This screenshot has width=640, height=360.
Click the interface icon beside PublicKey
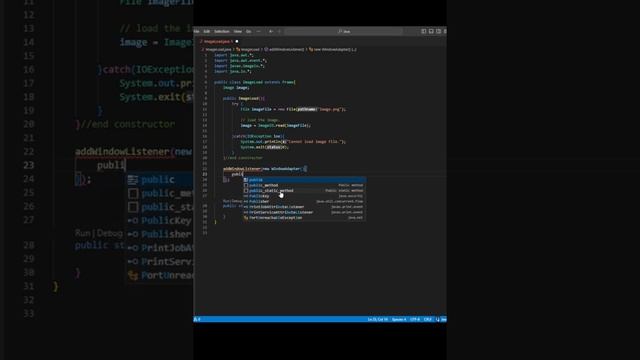(246, 196)
